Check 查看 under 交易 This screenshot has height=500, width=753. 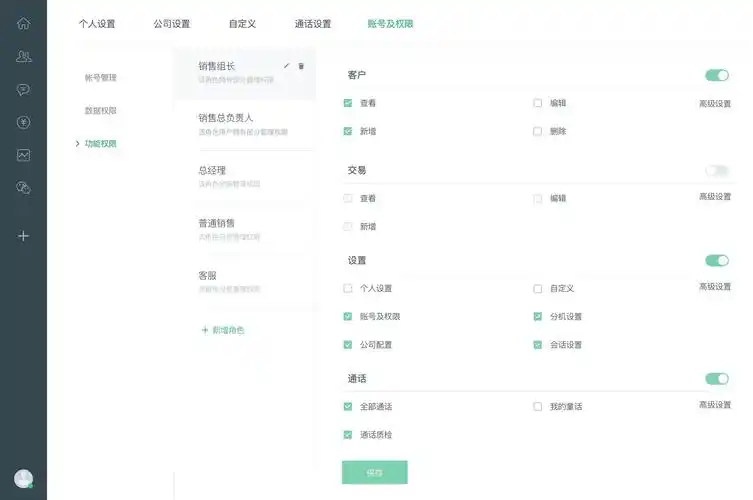tap(348, 198)
